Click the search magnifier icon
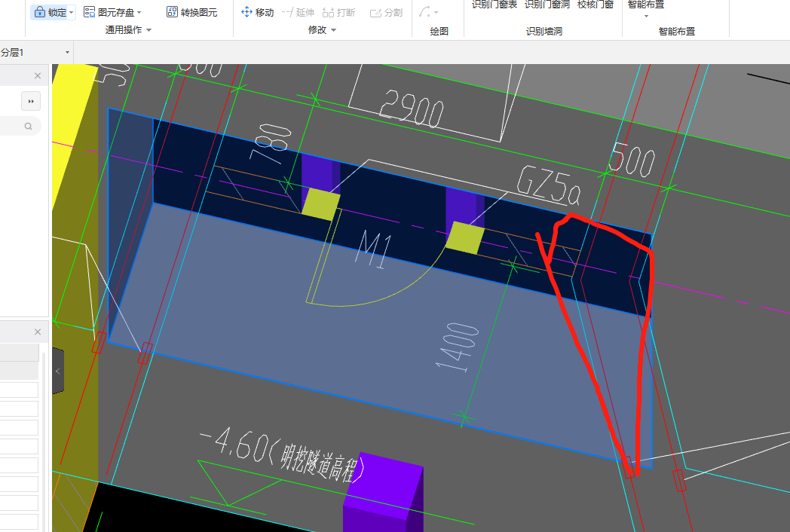The height and width of the screenshot is (532, 790). (x=28, y=126)
